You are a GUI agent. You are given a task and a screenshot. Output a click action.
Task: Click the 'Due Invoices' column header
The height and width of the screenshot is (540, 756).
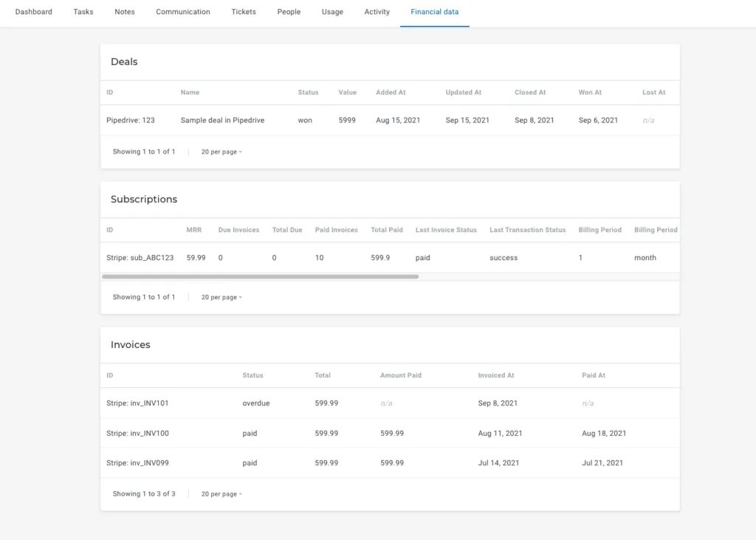pyautogui.click(x=238, y=230)
